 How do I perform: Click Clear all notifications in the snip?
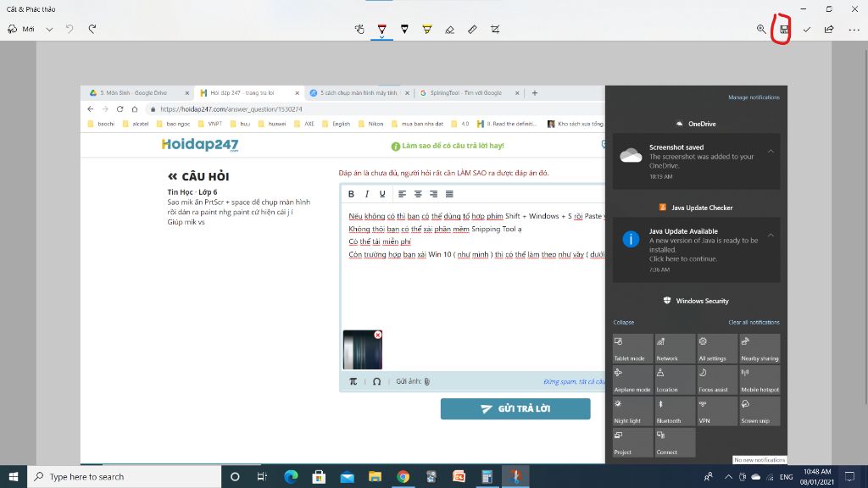pyautogui.click(x=754, y=322)
